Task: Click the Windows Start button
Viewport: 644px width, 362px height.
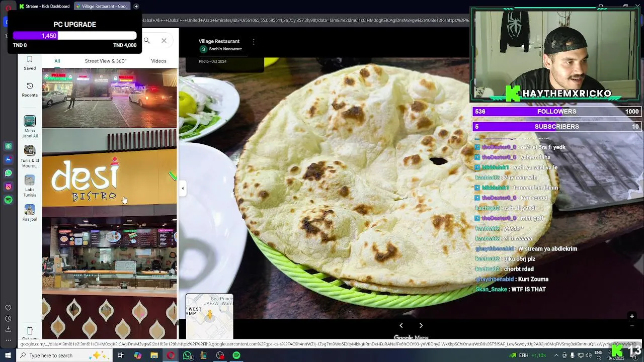Action: [x=8, y=355]
